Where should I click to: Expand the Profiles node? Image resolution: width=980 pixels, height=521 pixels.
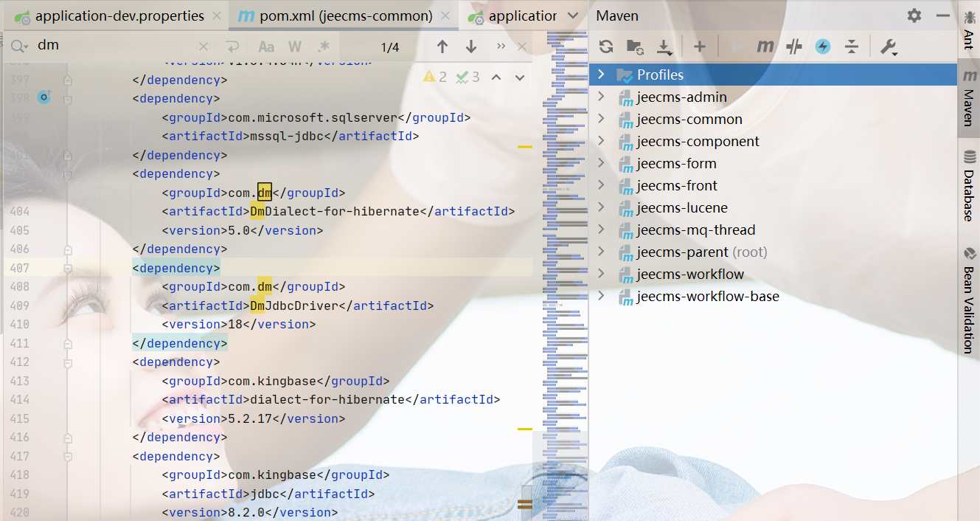coord(601,75)
